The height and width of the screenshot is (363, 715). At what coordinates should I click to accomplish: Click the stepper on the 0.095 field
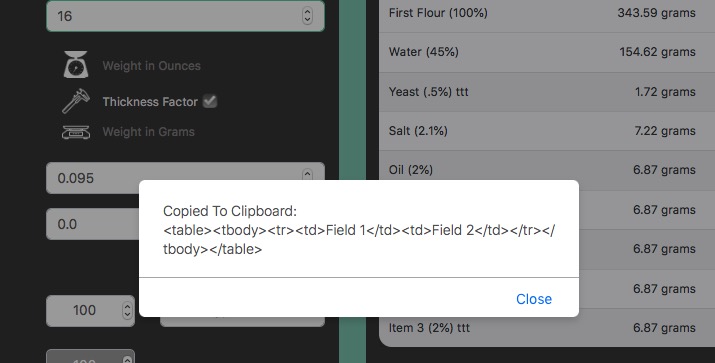307,175
